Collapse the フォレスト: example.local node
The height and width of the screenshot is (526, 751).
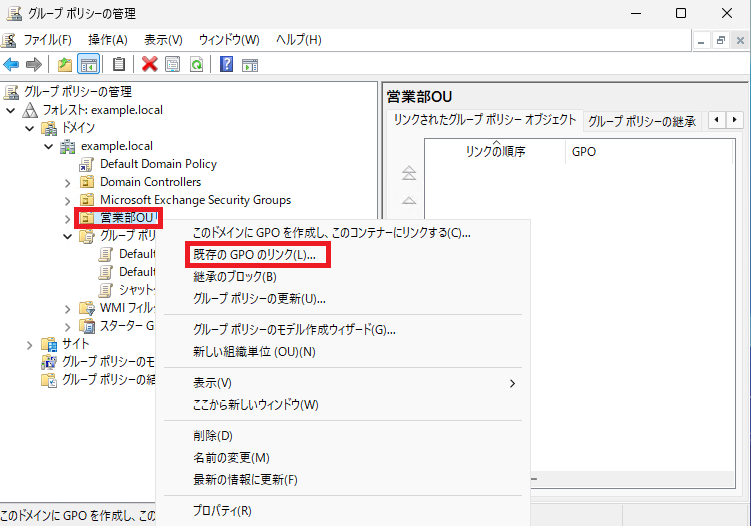[10, 111]
